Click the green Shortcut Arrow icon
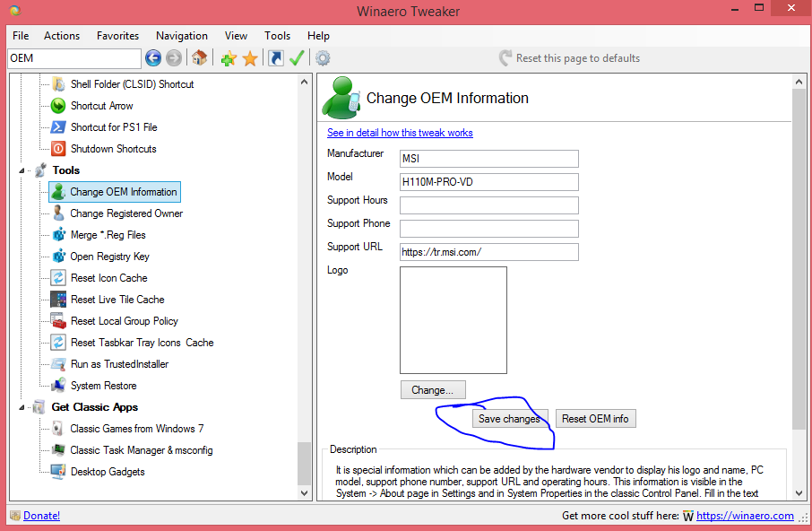Image resolution: width=812 pixels, height=531 pixels. [58, 106]
